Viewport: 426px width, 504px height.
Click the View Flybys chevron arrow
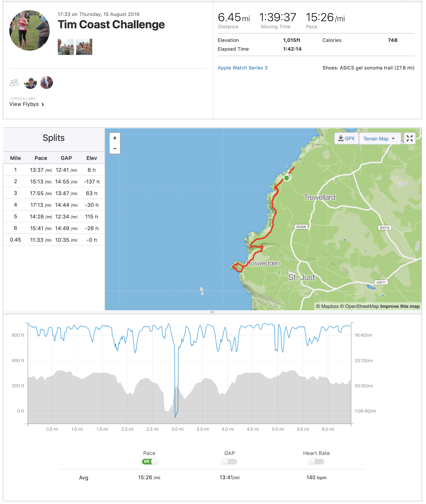point(43,104)
